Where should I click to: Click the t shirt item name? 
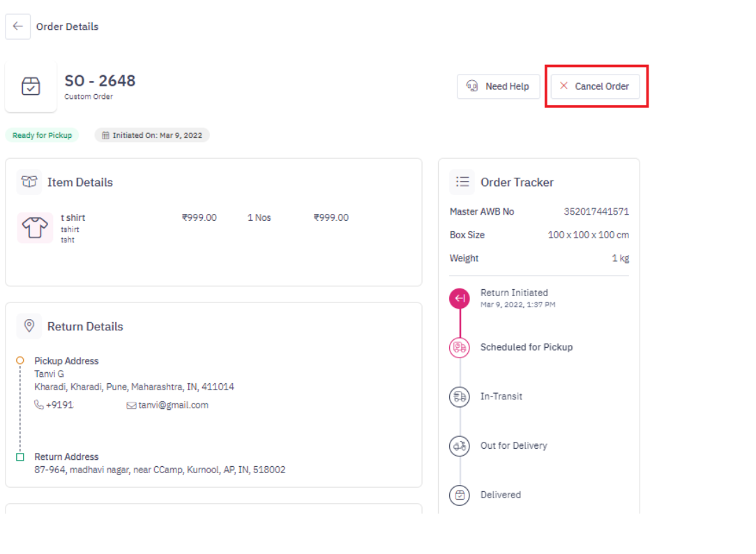tap(73, 217)
